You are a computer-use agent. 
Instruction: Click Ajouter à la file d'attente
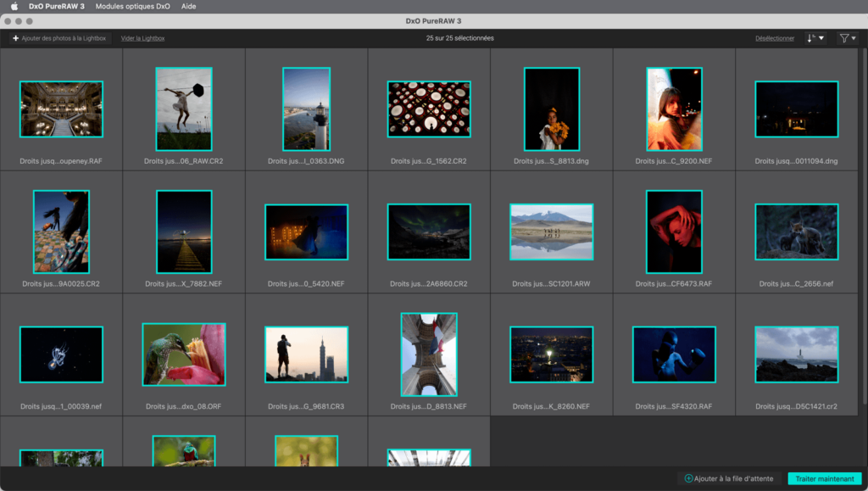point(729,479)
